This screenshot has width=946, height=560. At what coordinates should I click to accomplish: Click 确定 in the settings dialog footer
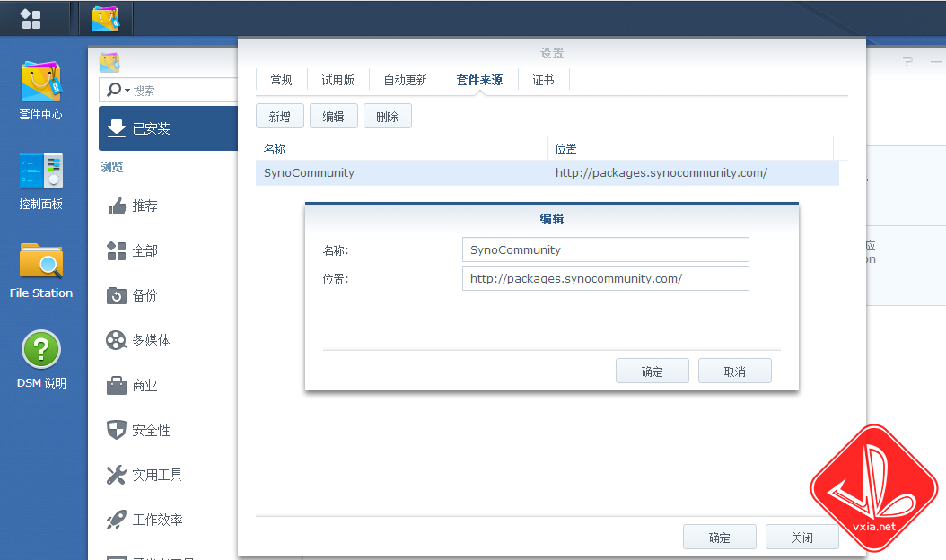(x=720, y=537)
